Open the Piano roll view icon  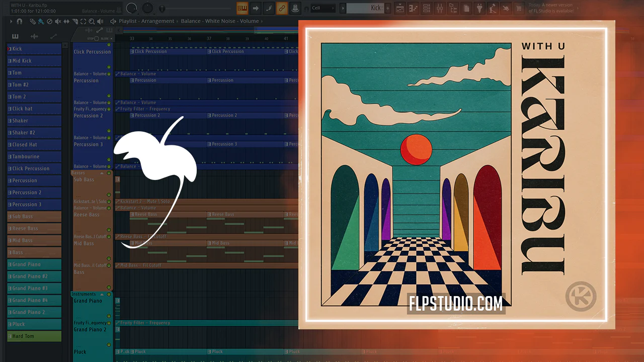[x=414, y=8]
